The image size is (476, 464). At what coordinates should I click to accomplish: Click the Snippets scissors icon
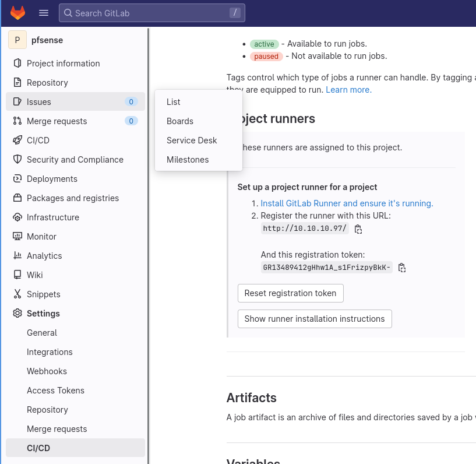point(17,294)
